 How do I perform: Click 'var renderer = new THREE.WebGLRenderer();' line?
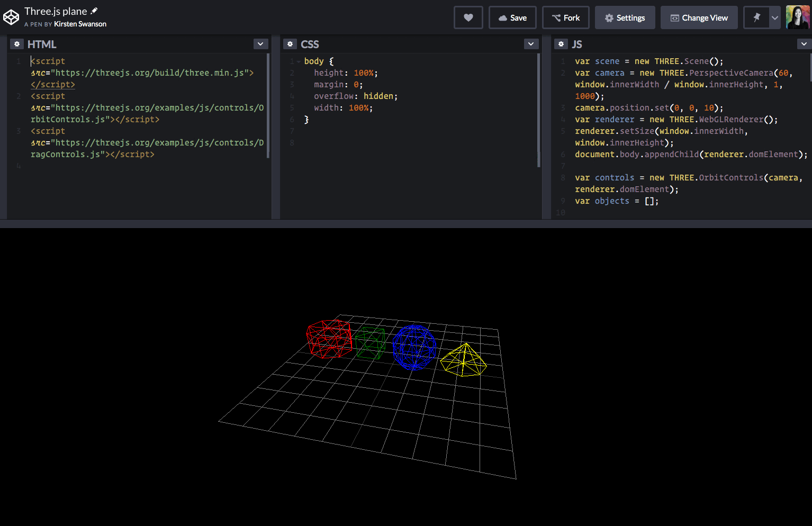point(676,120)
